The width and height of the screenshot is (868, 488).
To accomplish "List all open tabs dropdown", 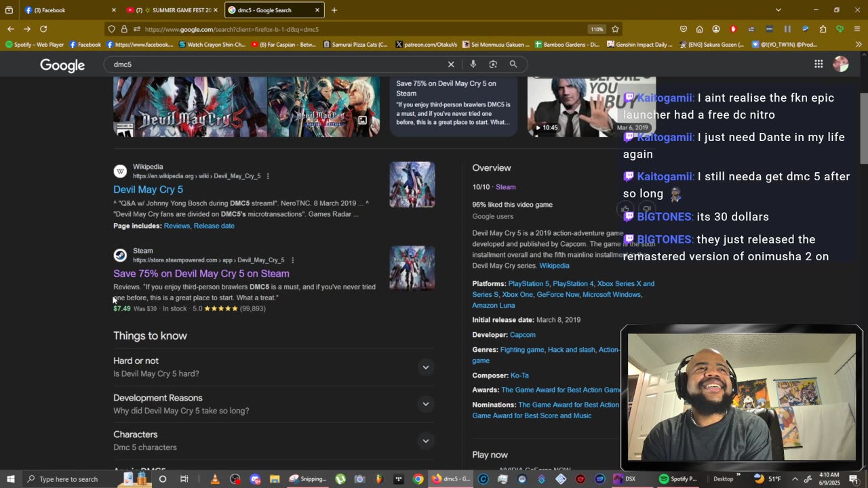I will (778, 10).
